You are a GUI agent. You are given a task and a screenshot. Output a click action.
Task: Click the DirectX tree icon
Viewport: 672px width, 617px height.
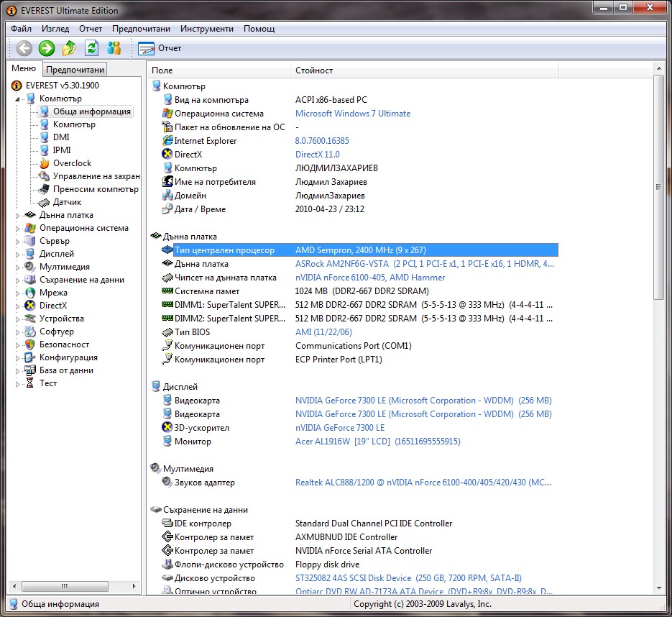coord(30,306)
